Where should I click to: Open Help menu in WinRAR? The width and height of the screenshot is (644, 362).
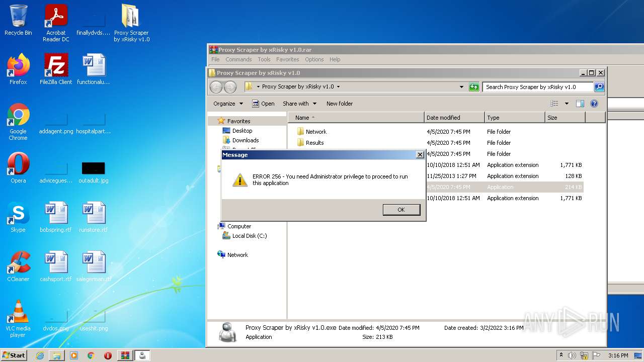[335, 59]
